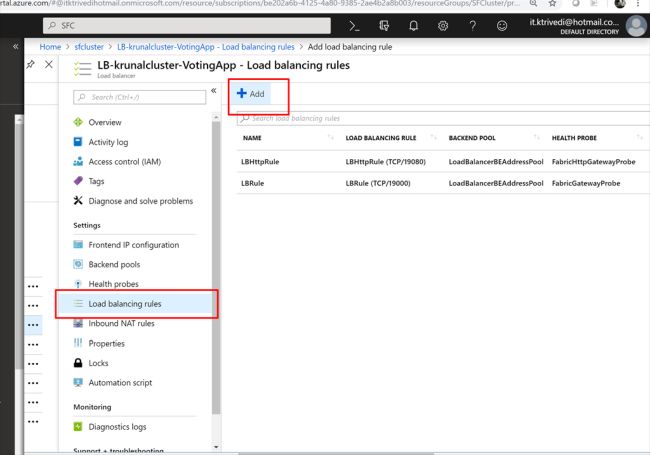Open the help question mark icon
This screenshot has height=455, width=650.
(473, 26)
